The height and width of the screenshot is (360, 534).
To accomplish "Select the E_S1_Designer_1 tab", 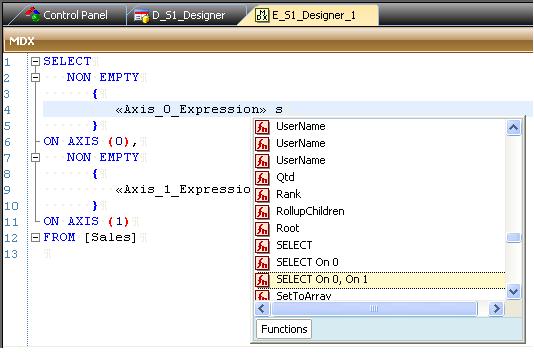I will 308,15.
